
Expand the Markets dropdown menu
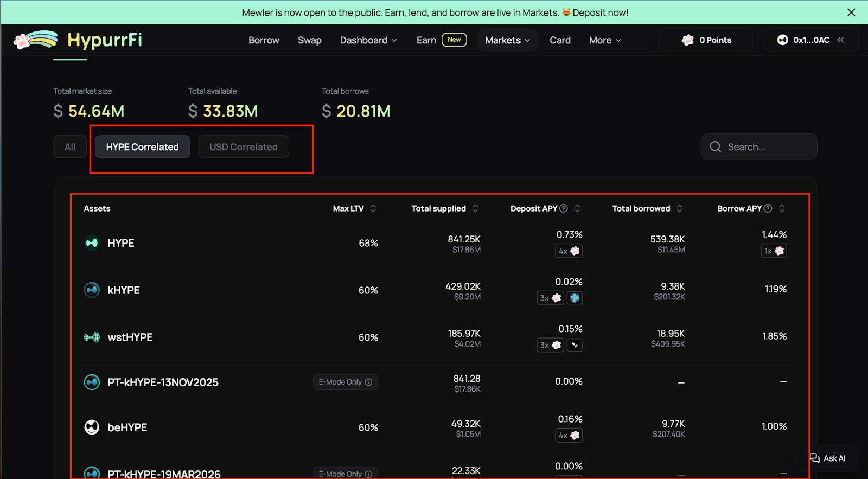pyautogui.click(x=508, y=40)
